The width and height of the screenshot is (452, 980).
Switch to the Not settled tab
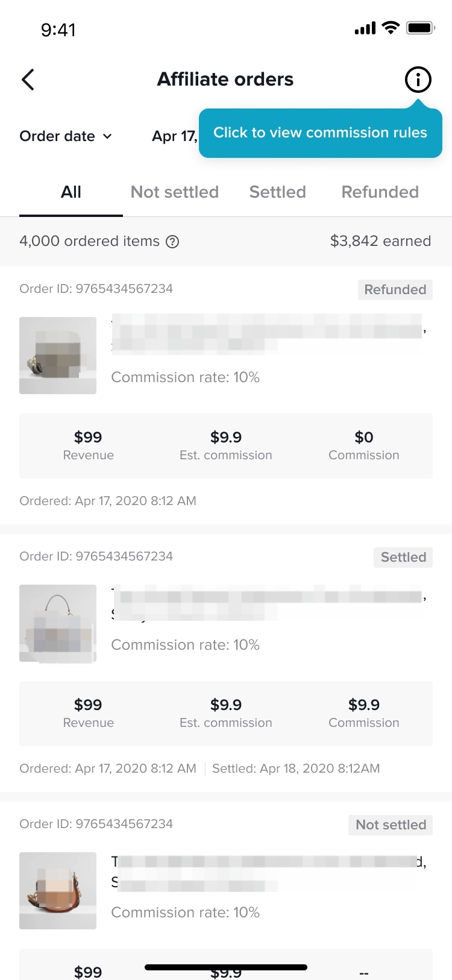coord(175,192)
